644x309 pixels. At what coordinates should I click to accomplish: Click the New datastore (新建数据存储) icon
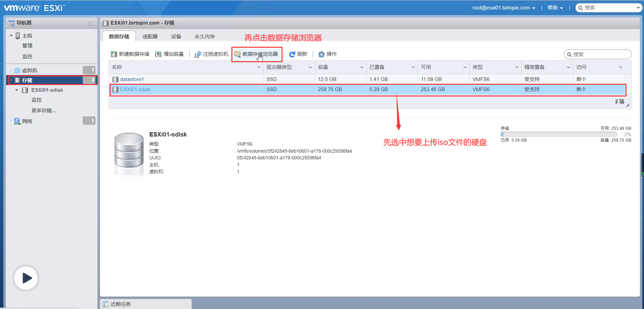114,54
